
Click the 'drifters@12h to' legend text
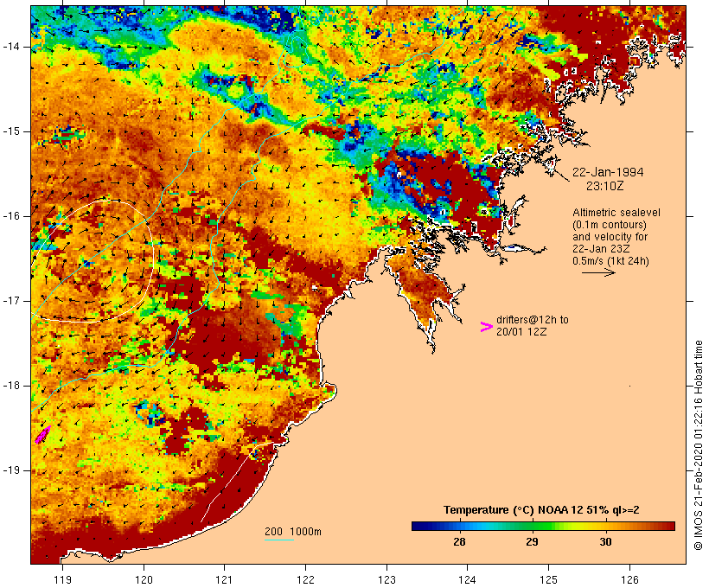coord(533,320)
